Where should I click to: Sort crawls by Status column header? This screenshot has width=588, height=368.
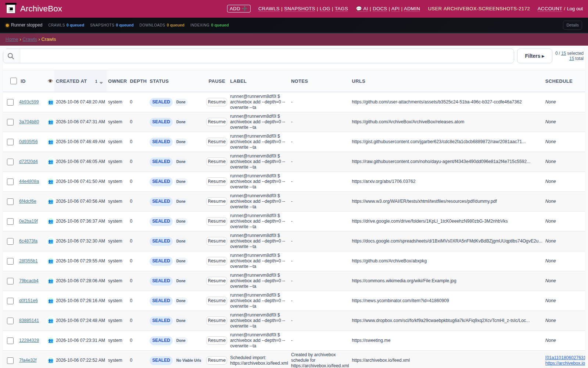pyautogui.click(x=159, y=81)
